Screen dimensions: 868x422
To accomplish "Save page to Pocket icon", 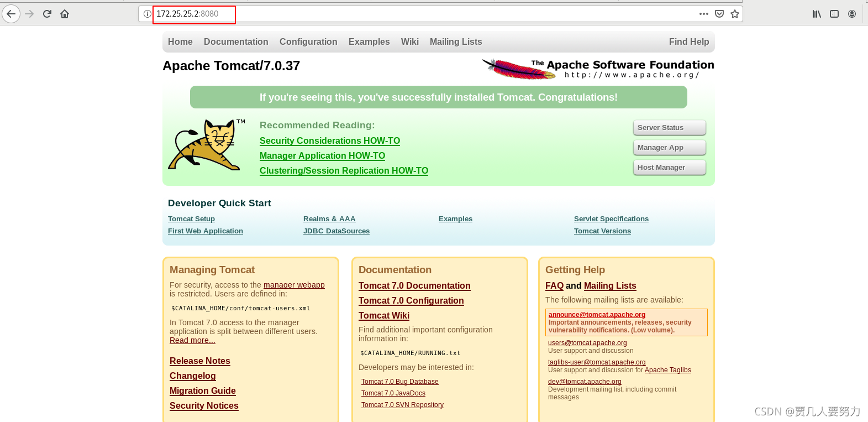I will pos(719,14).
